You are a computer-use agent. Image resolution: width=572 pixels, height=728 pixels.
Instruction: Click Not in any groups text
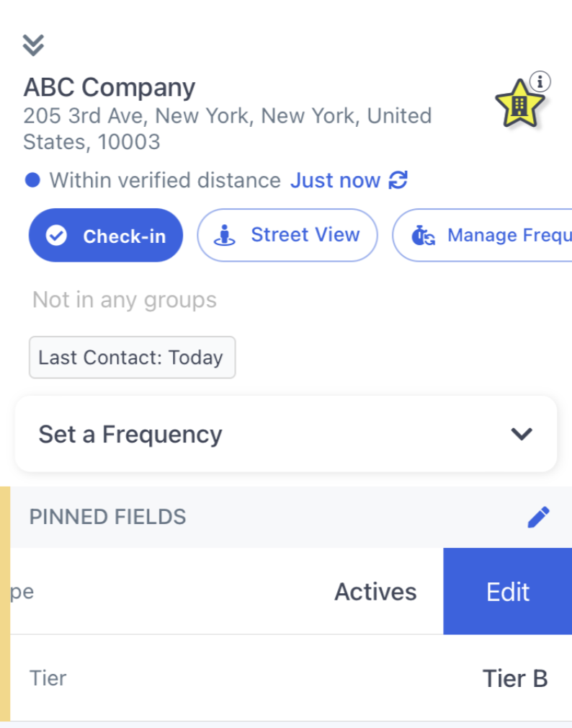125,300
